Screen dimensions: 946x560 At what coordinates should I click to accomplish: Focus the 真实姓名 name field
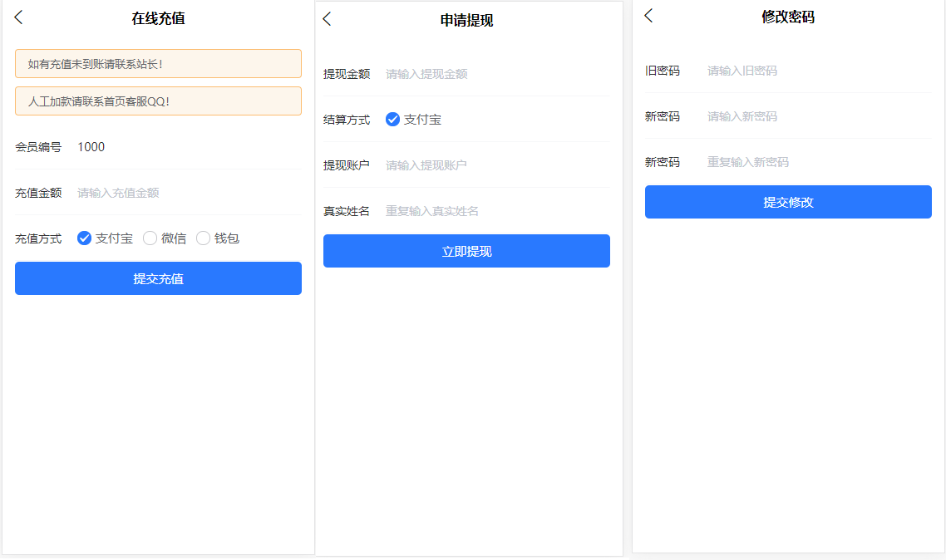click(x=495, y=211)
